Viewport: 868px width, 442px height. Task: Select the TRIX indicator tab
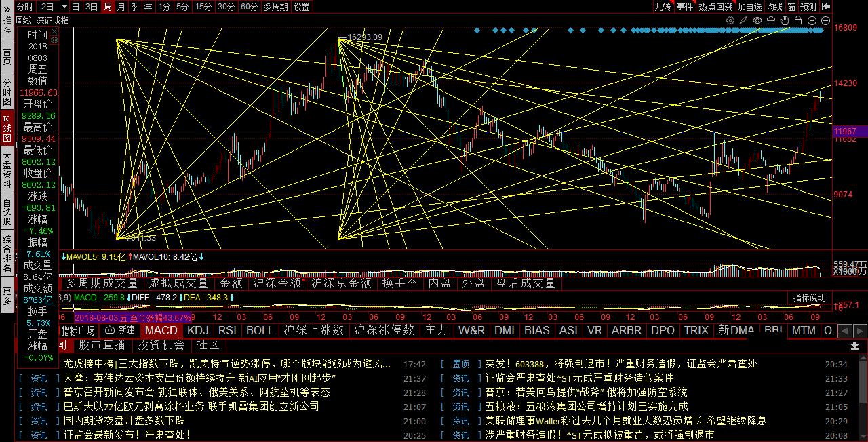pyautogui.click(x=696, y=330)
